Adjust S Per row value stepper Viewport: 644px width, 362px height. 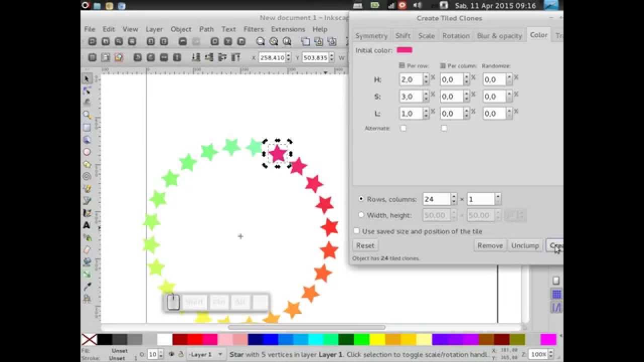click(426, 97)
